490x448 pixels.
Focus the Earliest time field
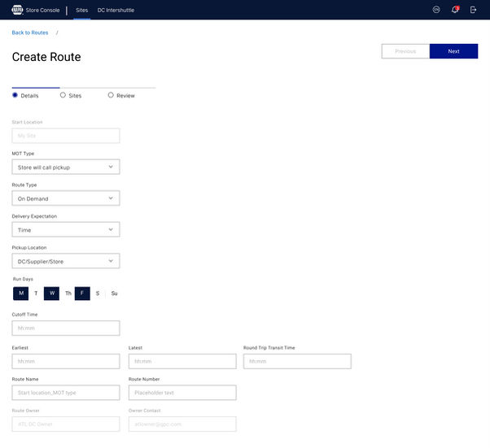66,361
